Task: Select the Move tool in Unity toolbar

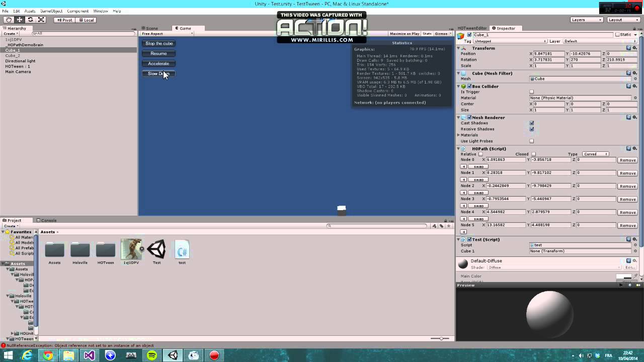Action: click(x=19, y=20)
